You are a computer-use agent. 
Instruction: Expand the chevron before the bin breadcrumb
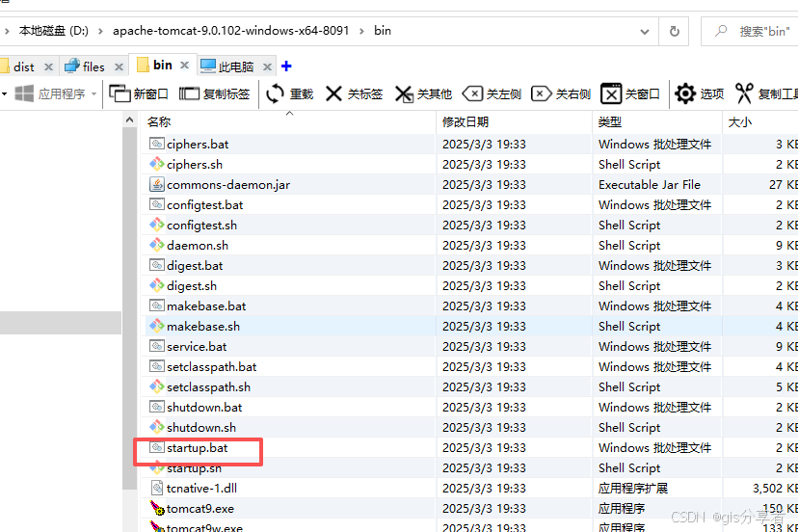361,32
